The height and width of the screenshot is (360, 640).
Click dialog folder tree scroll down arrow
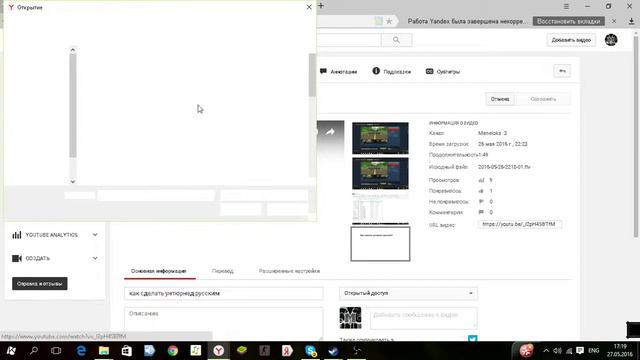click(x=73, y=182)
